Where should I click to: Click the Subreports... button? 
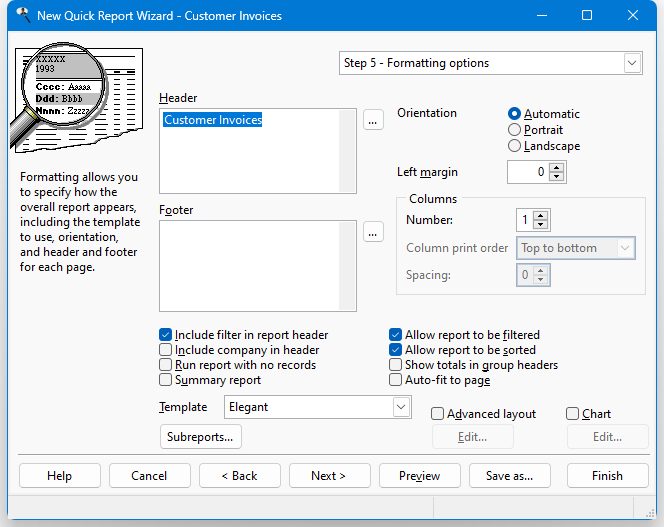point(201,437)
